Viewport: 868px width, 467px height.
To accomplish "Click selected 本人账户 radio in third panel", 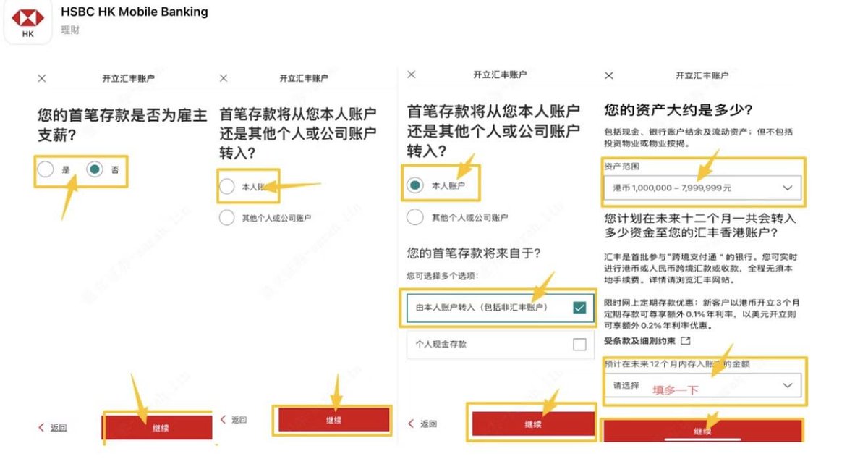I will coord(414,185).
